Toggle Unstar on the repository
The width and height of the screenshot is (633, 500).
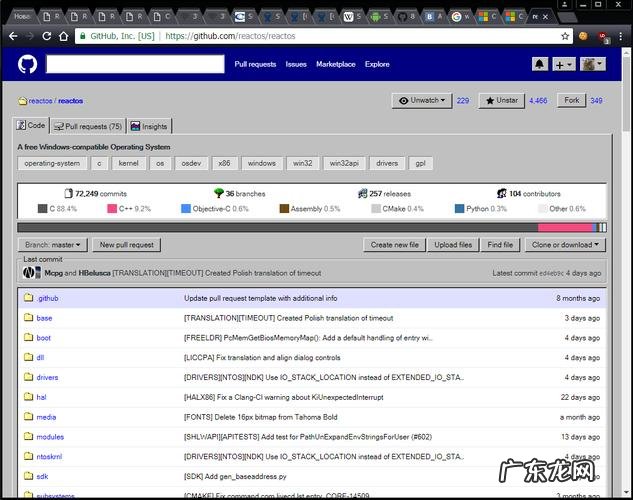pyautogui.click(x=501, y=101)
